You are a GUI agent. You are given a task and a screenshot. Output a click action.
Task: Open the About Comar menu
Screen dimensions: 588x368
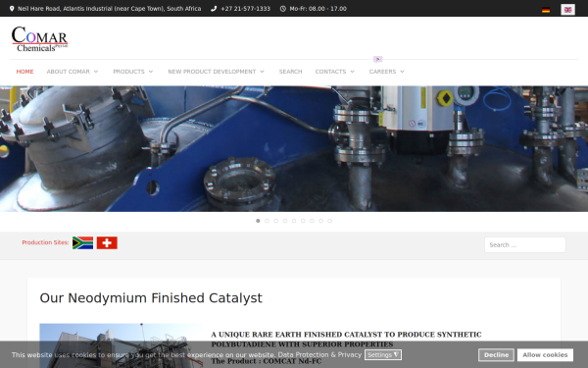pos(69,72)
